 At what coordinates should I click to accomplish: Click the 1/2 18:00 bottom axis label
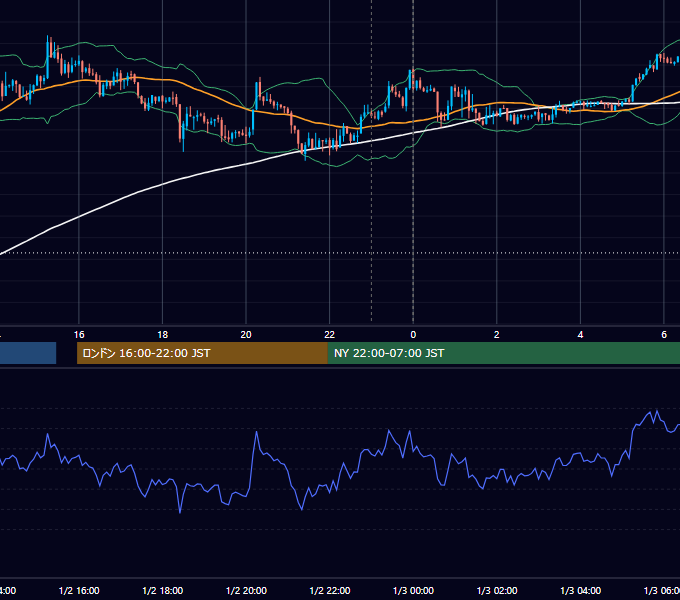click(163, 591)
